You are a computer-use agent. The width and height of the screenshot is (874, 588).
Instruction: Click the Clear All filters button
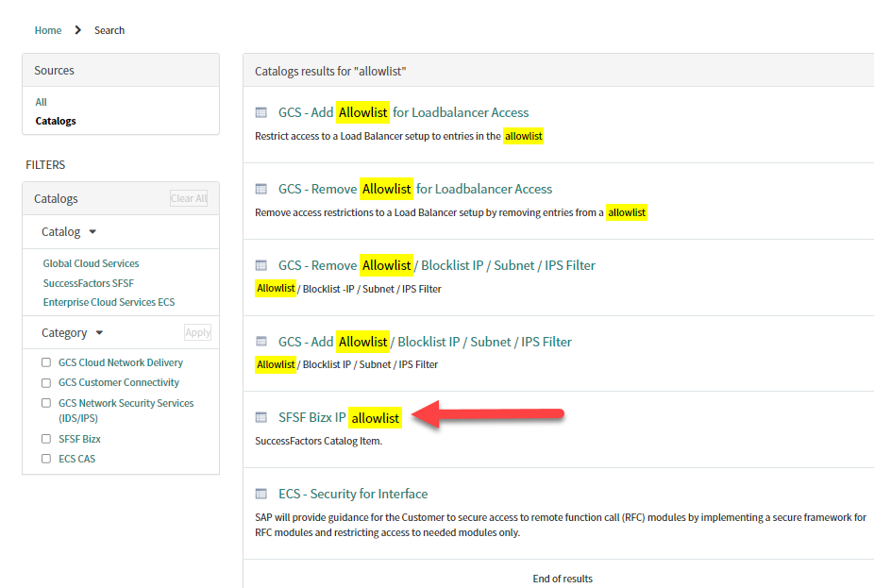189,198
